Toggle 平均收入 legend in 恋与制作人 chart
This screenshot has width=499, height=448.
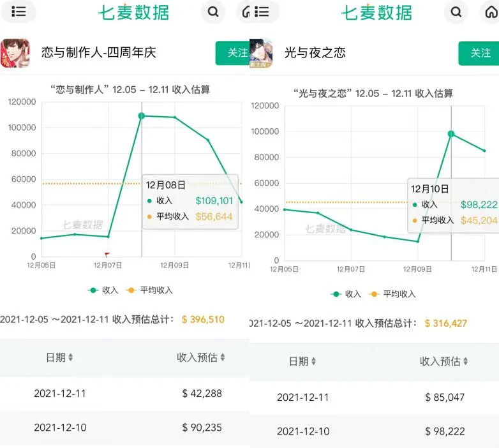pos(149,290)
